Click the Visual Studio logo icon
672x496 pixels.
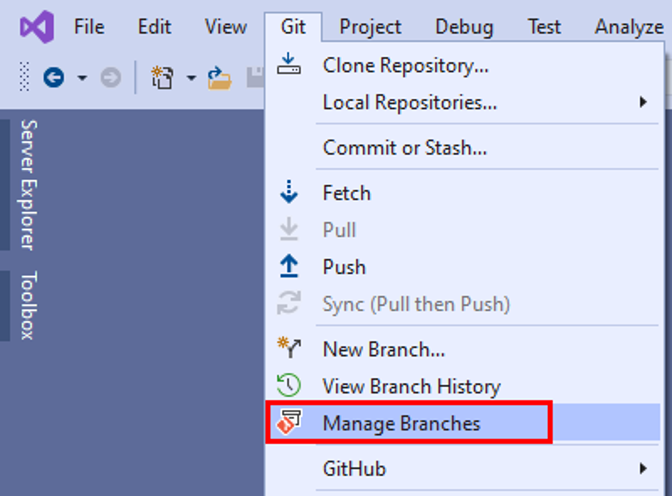pos(37,27)
